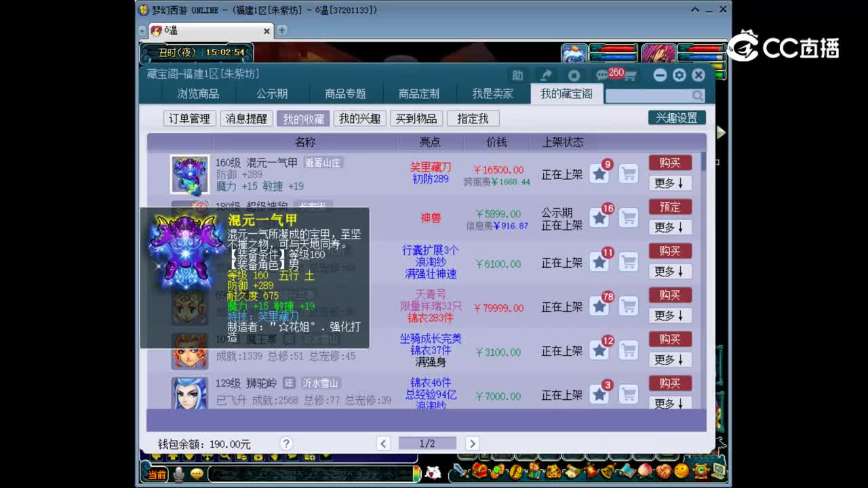Add 混元一气甲 to the cart
868x488 pixels.
pyautogui.click(x=629, y=174)
